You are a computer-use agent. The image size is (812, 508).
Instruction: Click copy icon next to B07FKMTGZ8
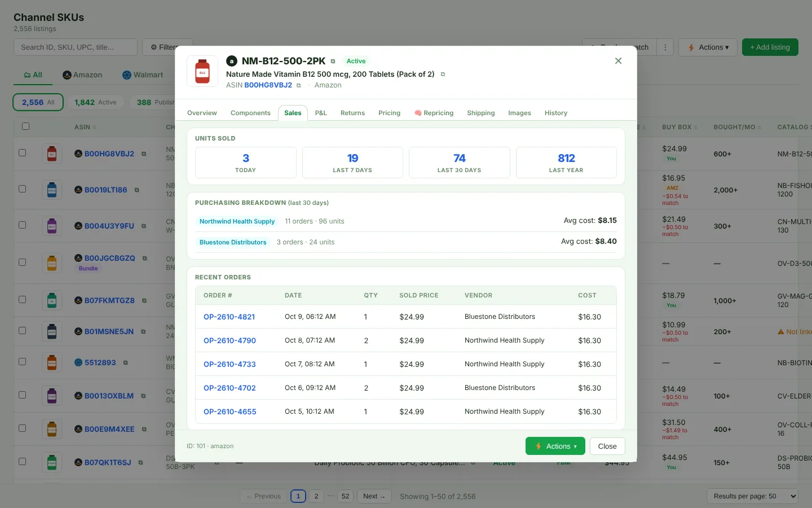[144, 301]
